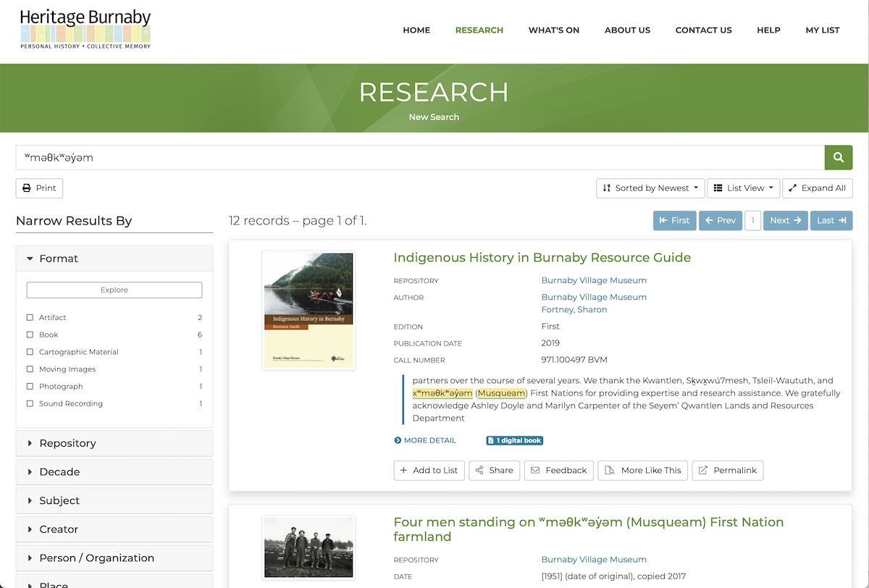869x588 pixels.
Task: Open the ABOUT US menu item
Action: (x=627, y=30)
